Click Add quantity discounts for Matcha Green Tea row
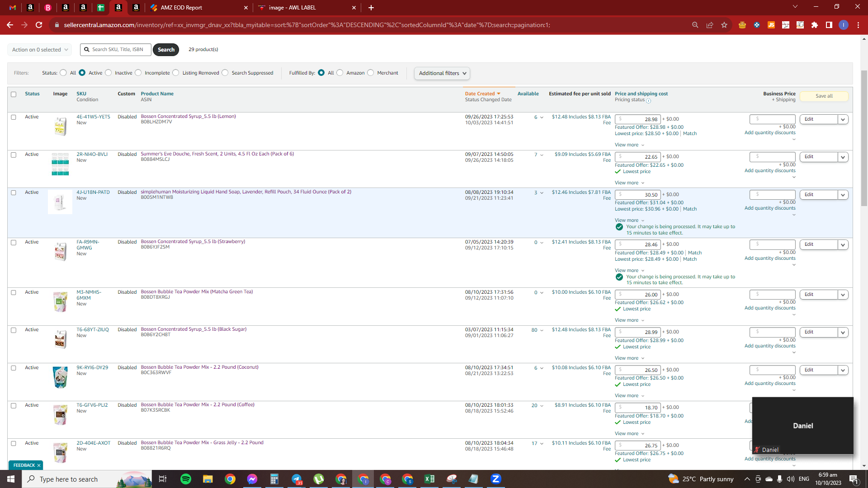This screenshot has width=868, height=488. tap(770, 308)
